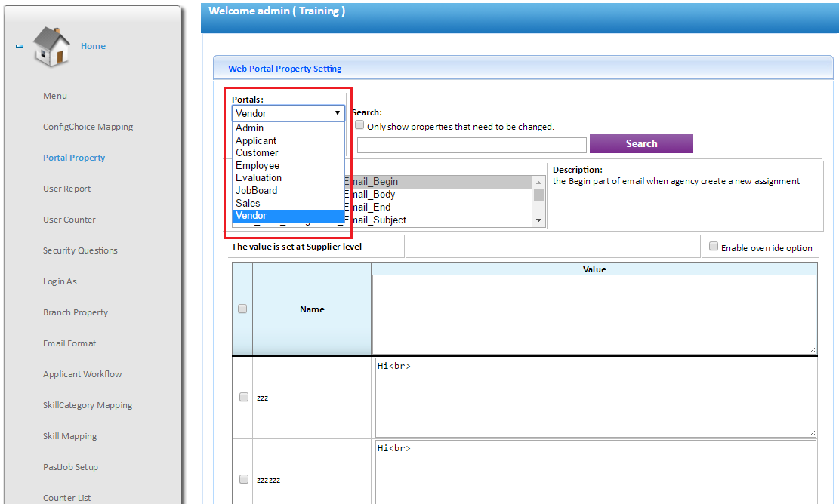Go to Security Questions
The width and height of the screenshot is (839, 504).
click(80, 250)
